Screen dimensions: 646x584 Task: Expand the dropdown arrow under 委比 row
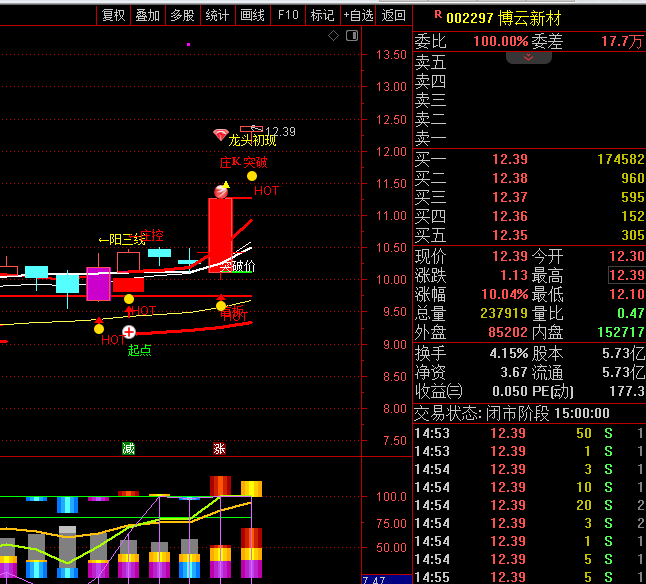(x=529, y=58)
